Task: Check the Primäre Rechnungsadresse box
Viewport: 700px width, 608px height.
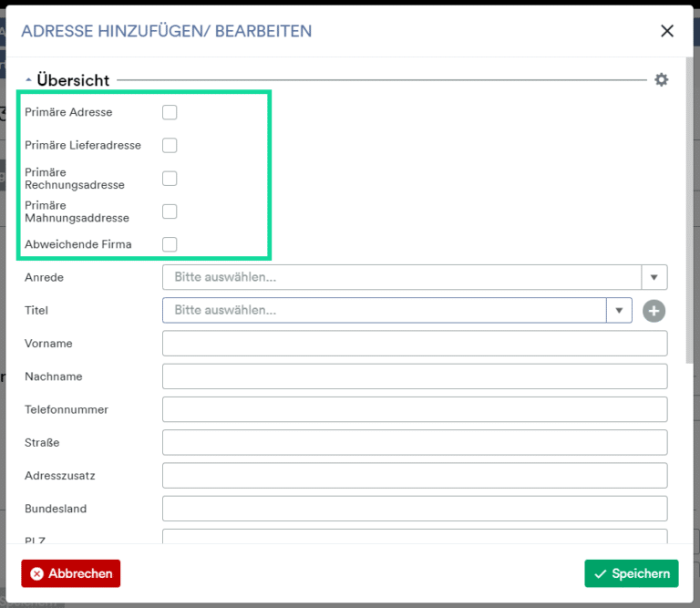Action: click(x=170, y=179)
